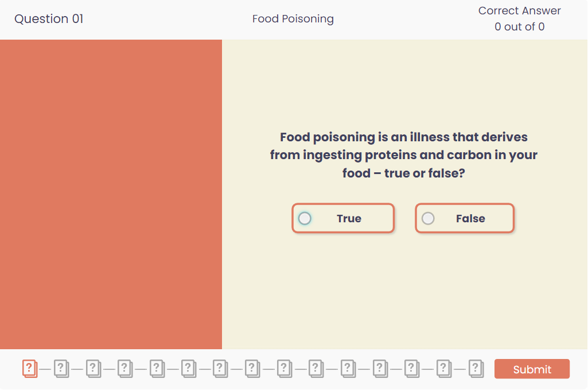
Task: Click the last question card icon
Action: (476, 368)
